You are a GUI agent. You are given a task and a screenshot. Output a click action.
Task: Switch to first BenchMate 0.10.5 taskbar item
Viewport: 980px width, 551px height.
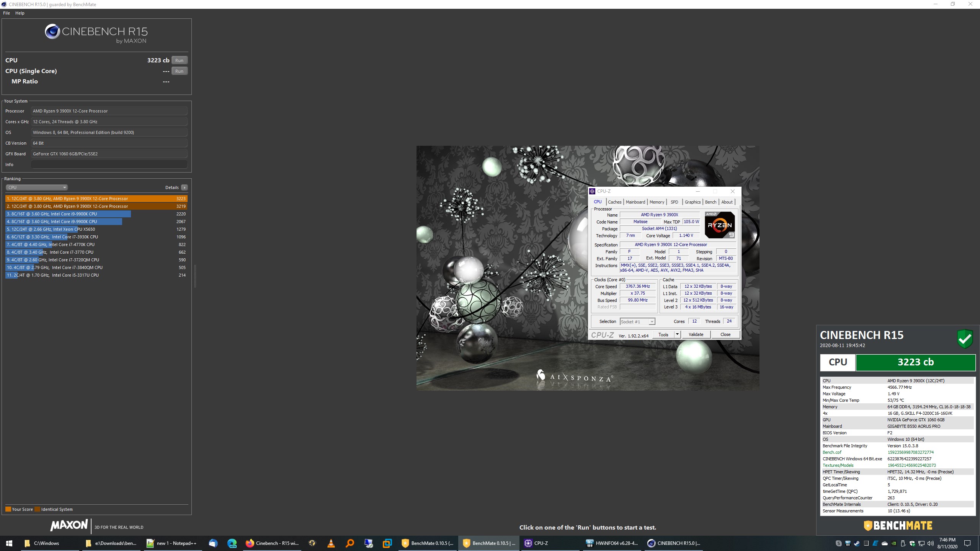click(427, 543)
